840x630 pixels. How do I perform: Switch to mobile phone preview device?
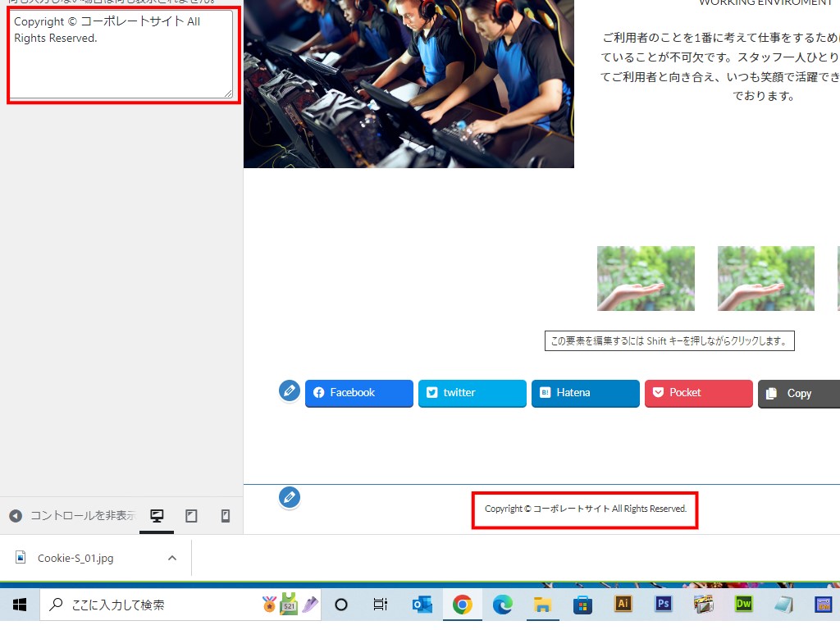[x=226, y=516]
